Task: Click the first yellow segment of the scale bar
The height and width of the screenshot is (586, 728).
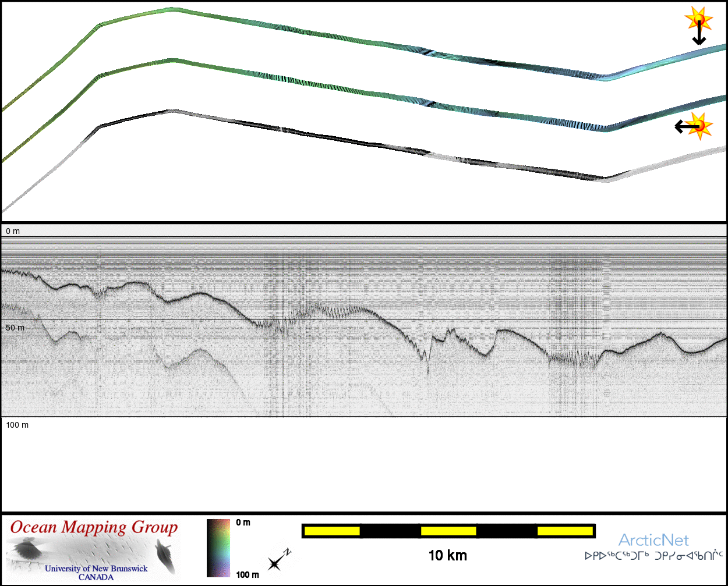Action: [332, 531]
